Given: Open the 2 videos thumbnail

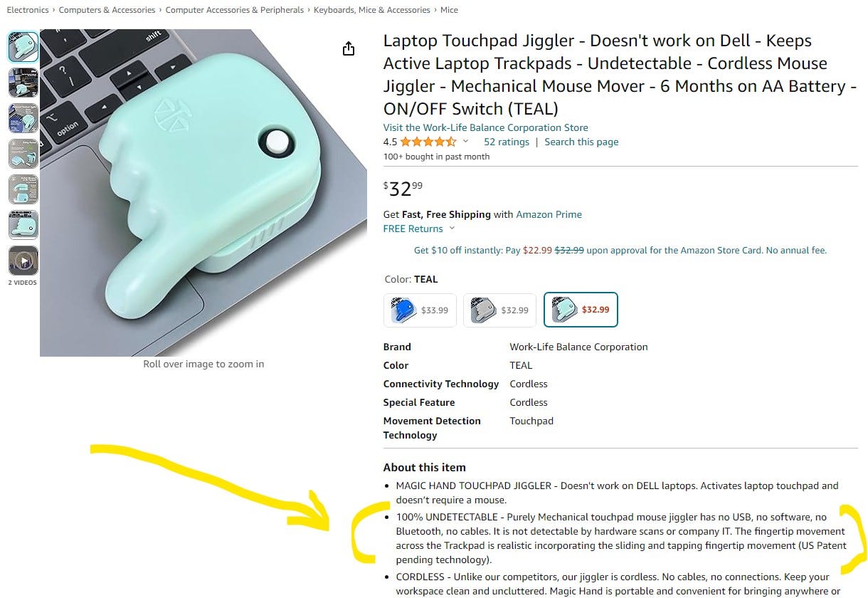Looking at the screenshot, I should tap(23, 261).
